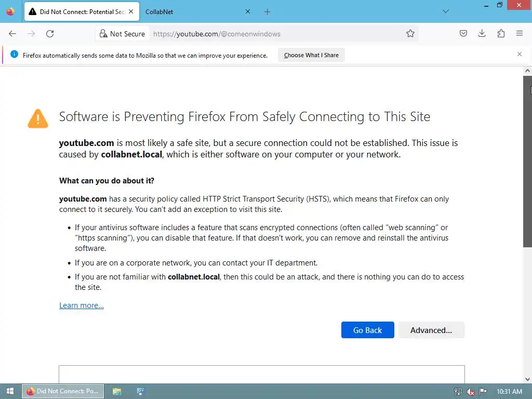Click the forward navigation arrow
Image resolution: width=532 pixels, height=399 pixels.
(31, 34)
